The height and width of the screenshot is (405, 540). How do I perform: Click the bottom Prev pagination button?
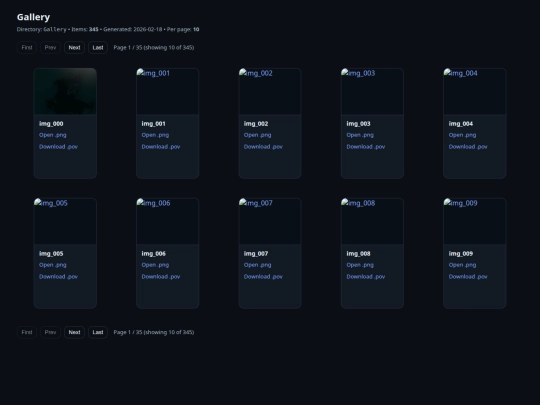tap(50, 332)
